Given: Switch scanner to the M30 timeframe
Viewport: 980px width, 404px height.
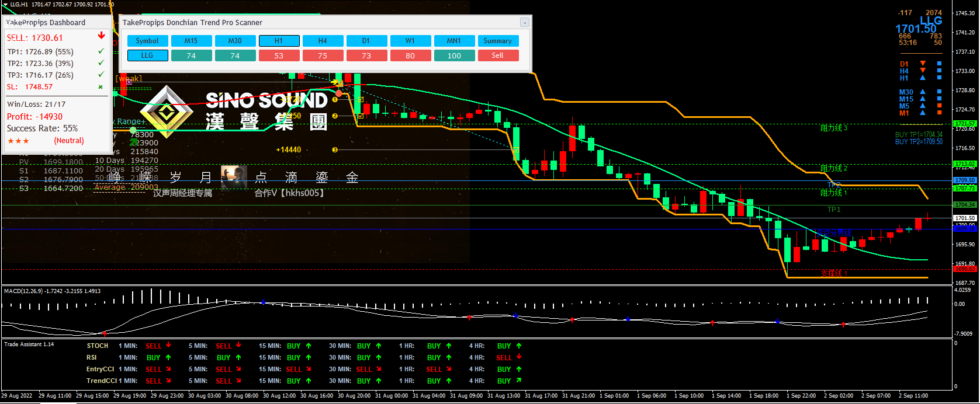Looking at the screenshot, I should [235, 41].
